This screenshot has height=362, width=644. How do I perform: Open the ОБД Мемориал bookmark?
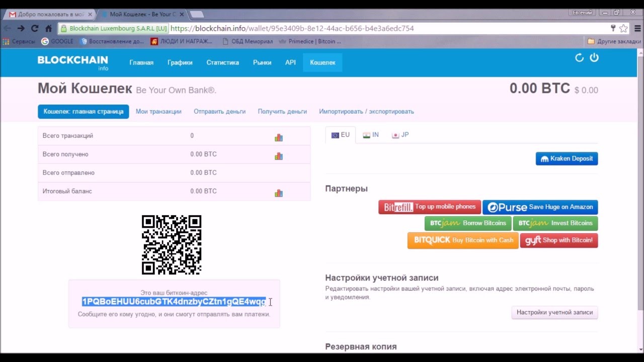pos(247,41)
